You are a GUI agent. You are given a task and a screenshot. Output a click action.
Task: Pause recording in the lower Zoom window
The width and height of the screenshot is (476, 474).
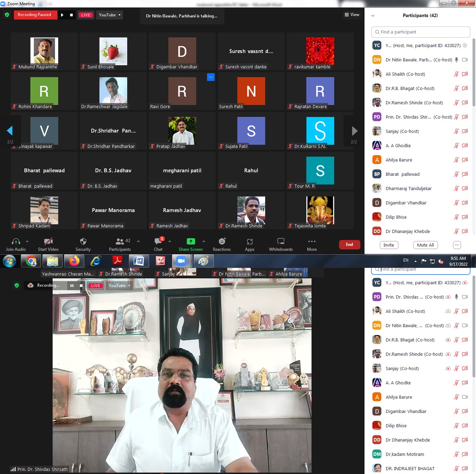(x=72, y=286)
